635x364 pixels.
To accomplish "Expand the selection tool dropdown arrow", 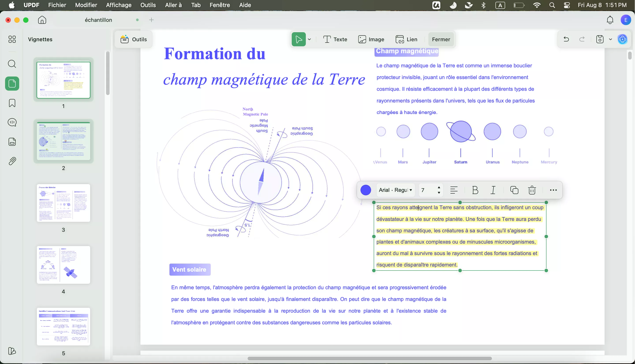I will coord(310,39).
